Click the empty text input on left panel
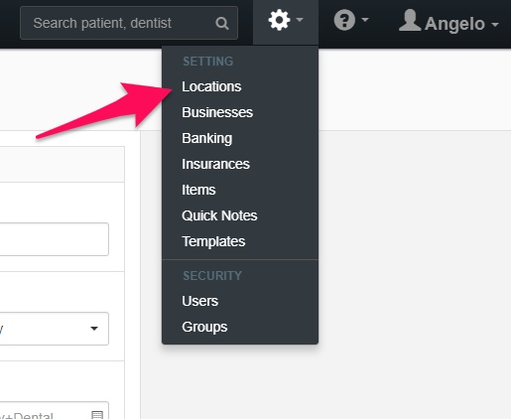512x420 pixels. point(55,239)
